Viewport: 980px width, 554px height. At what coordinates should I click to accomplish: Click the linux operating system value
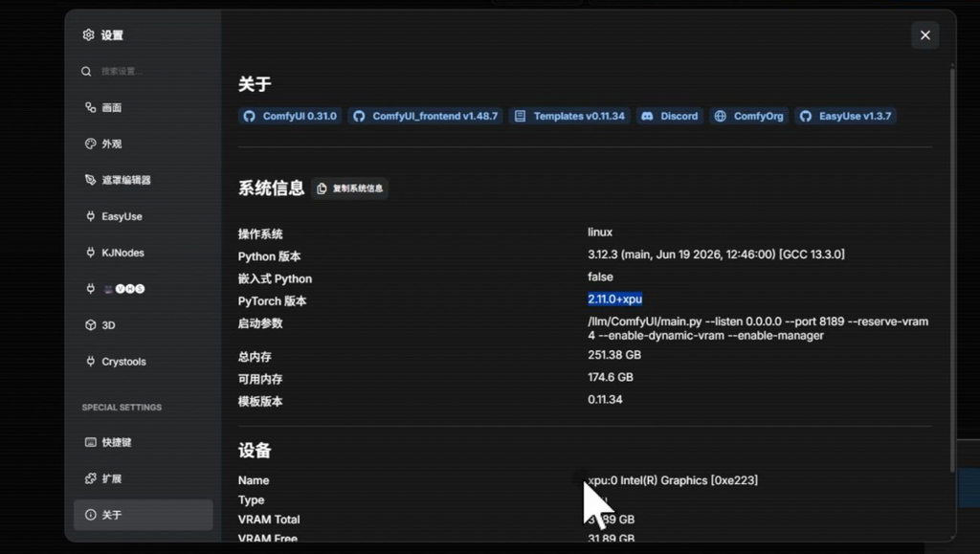600,232
